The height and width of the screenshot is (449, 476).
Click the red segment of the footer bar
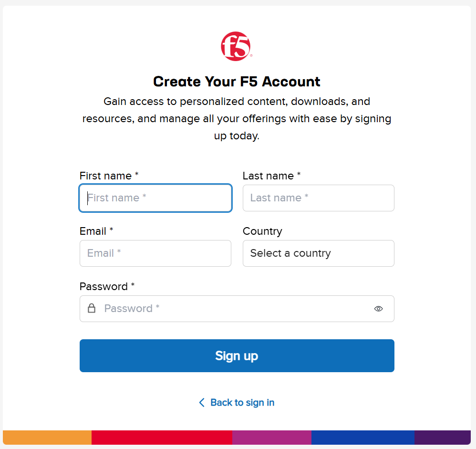tap(162, 438)
